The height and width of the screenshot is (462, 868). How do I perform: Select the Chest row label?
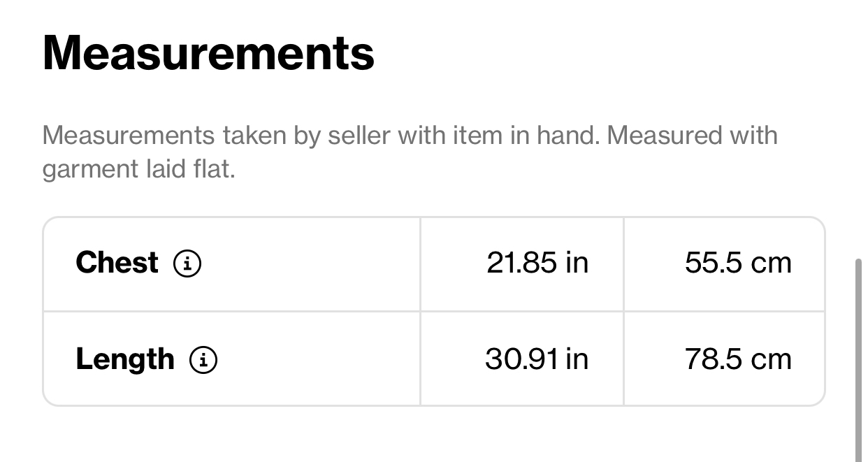[117, 263]
